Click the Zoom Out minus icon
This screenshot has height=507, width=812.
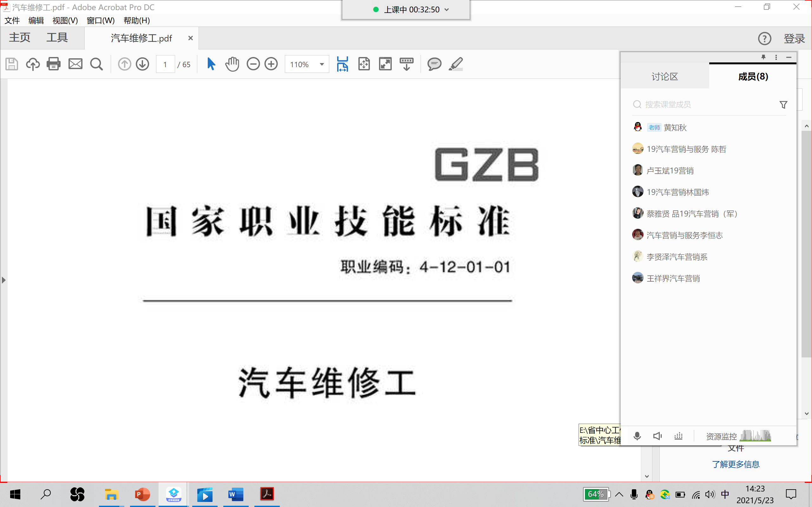253,64
